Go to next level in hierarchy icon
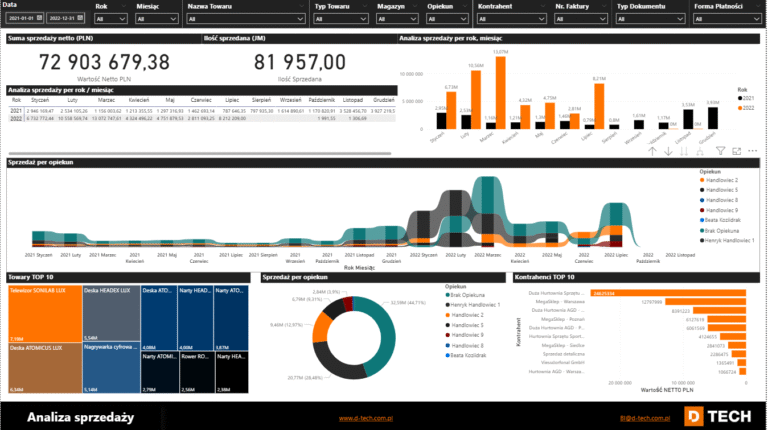The height and width of the screenshot is (430, 768). (686, 151)
